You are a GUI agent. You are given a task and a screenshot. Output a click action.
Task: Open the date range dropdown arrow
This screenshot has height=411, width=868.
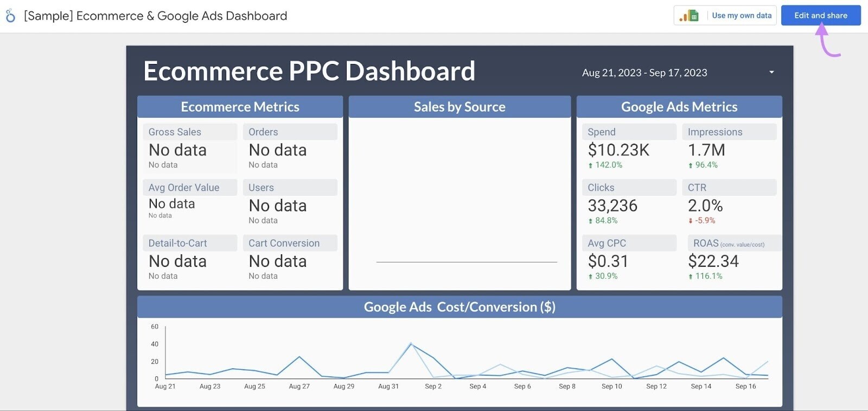(x=772, y=72)
